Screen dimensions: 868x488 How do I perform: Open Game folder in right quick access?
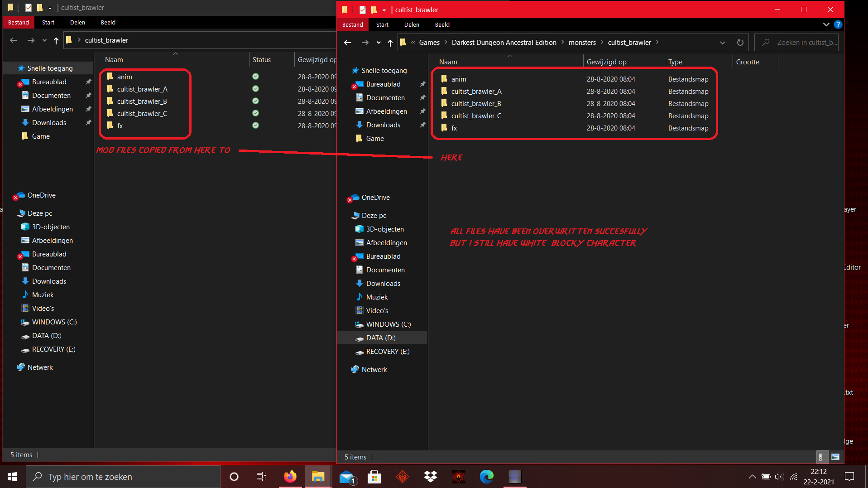(374, 139)
